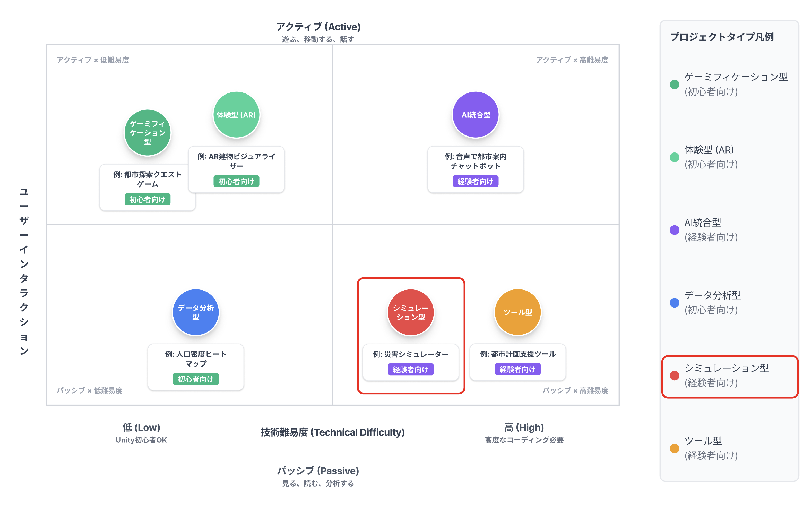Click the red シミュレーション型 circle

tap(410, 312)
